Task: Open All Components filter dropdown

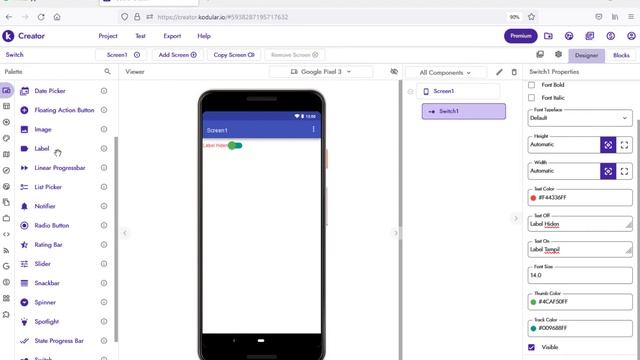Action: click(x=445, y=73)
